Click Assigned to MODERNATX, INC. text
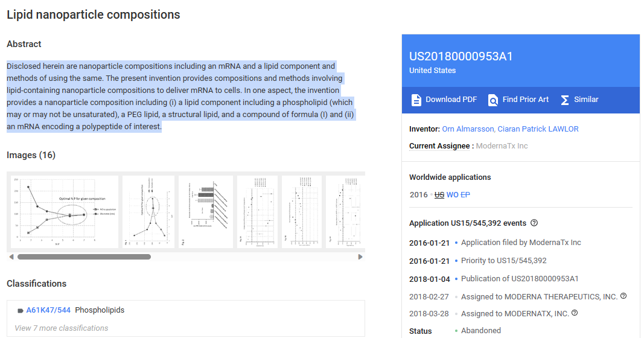The image size is (644, 338). pos(515,313)
